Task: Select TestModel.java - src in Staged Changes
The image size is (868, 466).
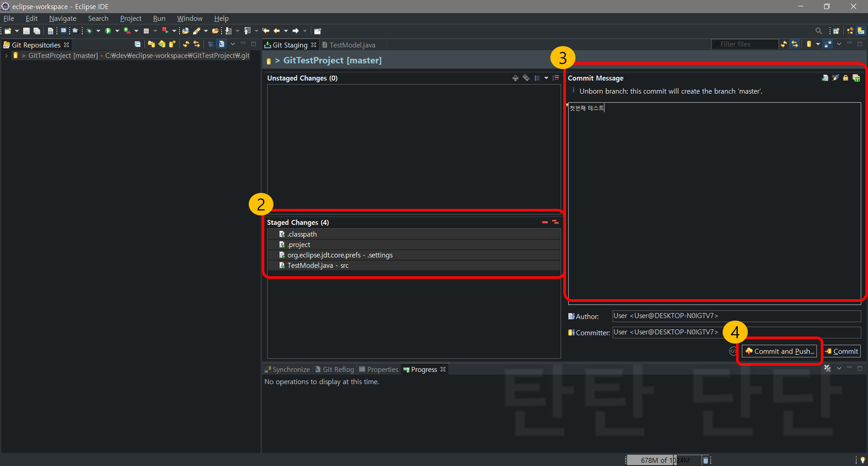Action: tap(414, 265)
